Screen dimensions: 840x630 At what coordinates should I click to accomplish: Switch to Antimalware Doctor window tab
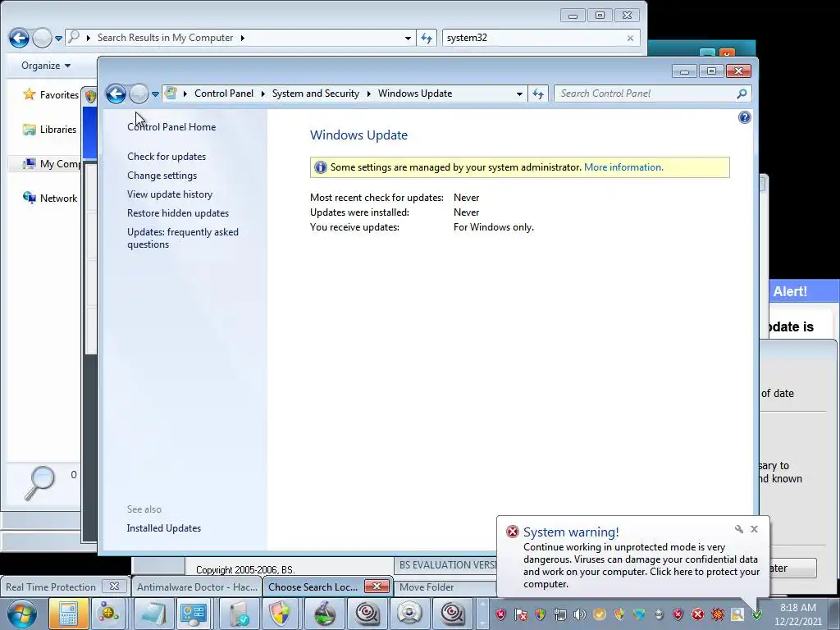(x=197, y=587)
